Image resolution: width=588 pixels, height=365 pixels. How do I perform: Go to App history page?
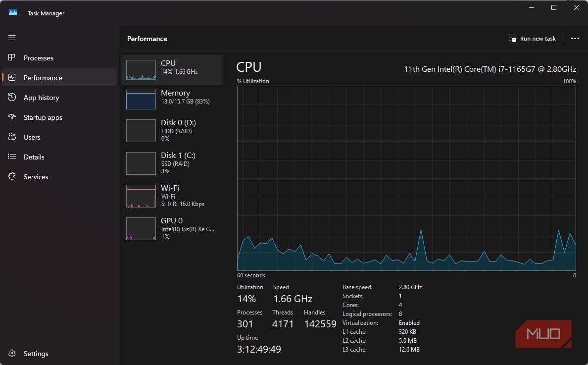41,98
